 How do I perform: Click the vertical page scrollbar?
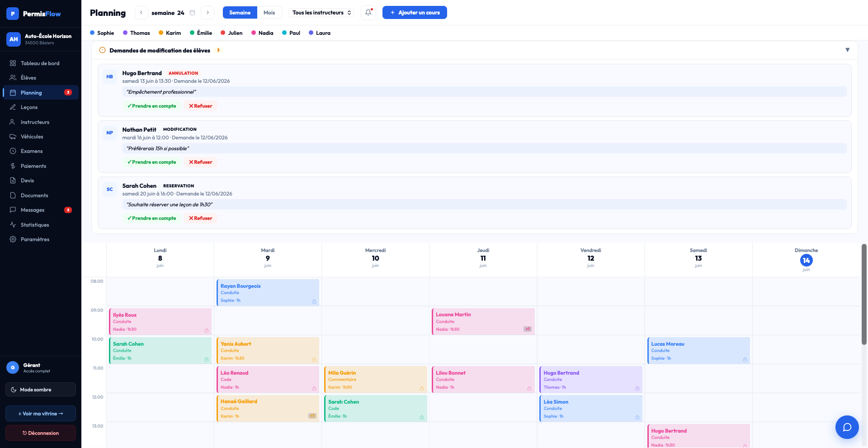[864, 294]
